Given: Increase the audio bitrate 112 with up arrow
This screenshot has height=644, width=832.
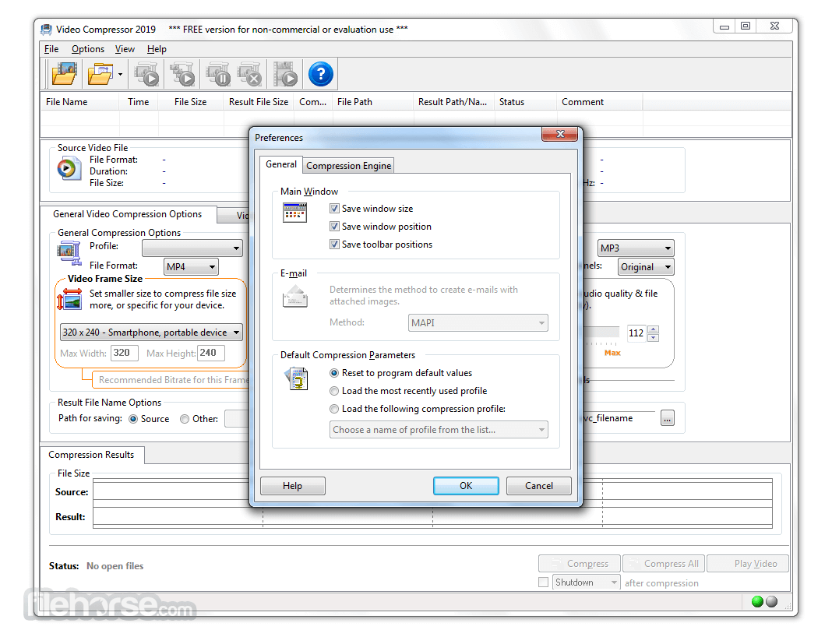Looking at the screenshot, I should [x=654, y=329].
